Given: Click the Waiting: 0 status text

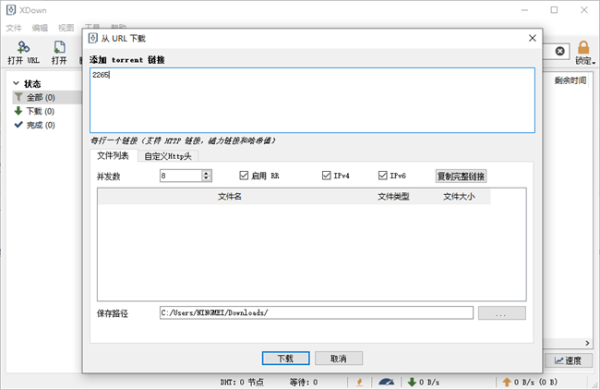Looking at the screenshot, I should 303,382.
